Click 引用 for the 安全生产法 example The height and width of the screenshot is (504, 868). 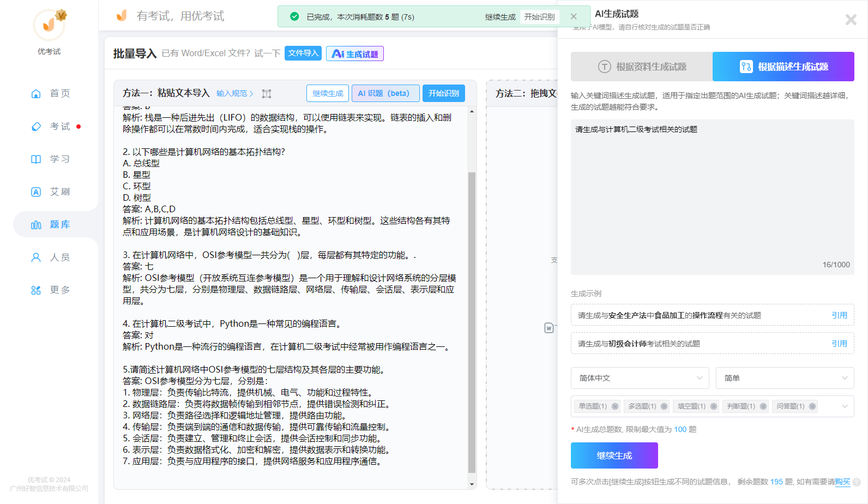click(x=839, y=315)
